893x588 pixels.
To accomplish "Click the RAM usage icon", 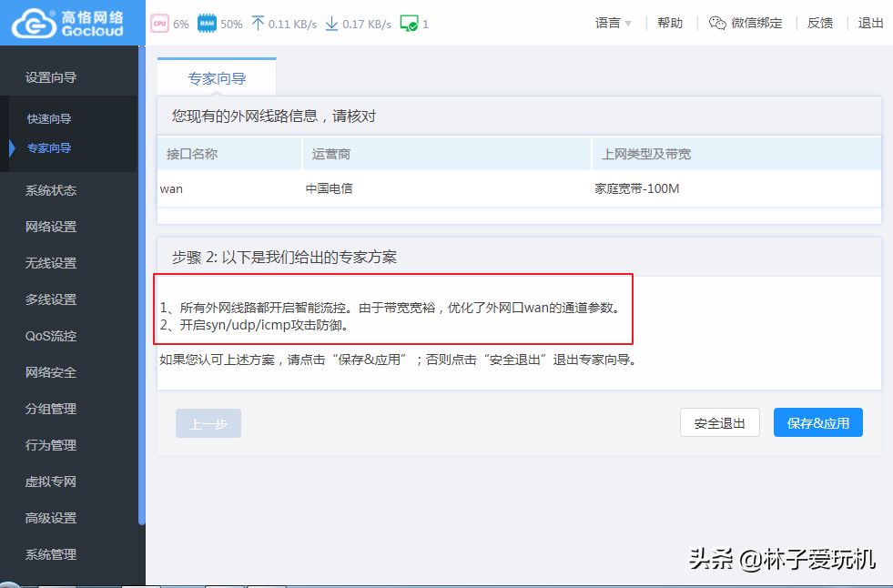I will tap(207, 24).
